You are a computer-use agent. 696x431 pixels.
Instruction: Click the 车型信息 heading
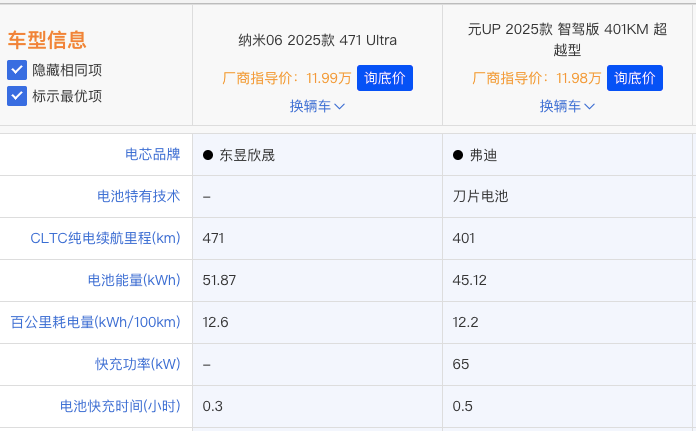coord(47,40)
